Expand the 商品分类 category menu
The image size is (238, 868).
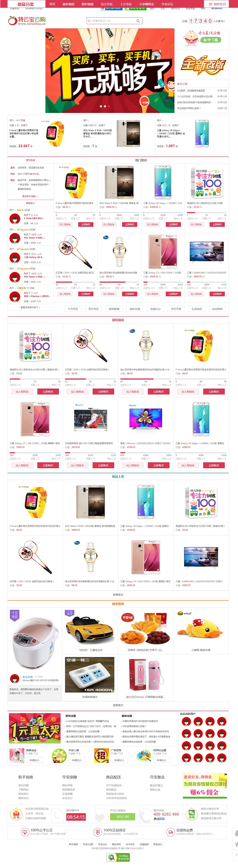[26, 4]
